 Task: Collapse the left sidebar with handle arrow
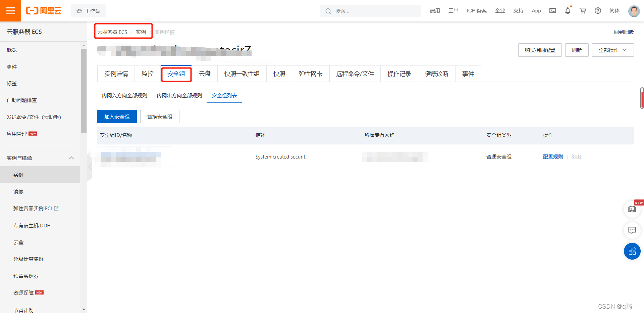click(90, 167)
